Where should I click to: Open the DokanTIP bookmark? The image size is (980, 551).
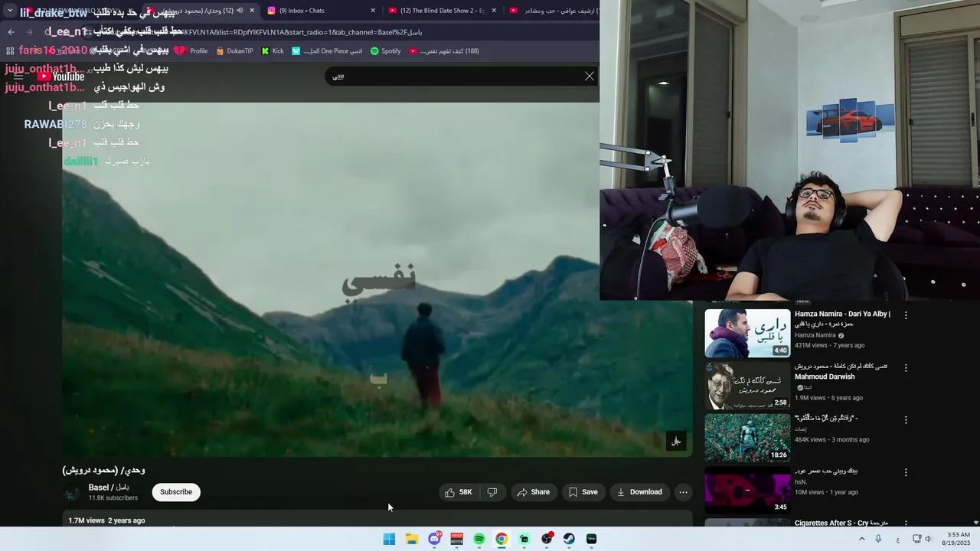pyautogui.click(x=234, y=51)
